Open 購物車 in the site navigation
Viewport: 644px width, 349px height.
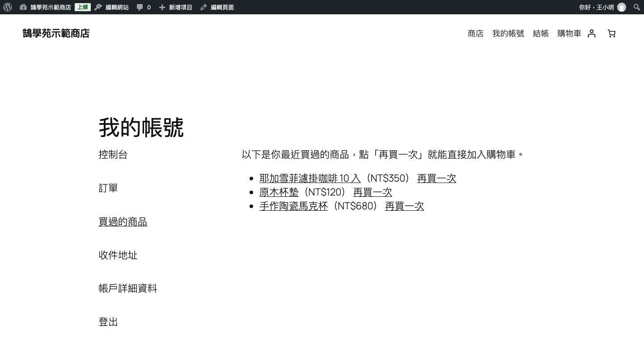(x=569, y=34)
